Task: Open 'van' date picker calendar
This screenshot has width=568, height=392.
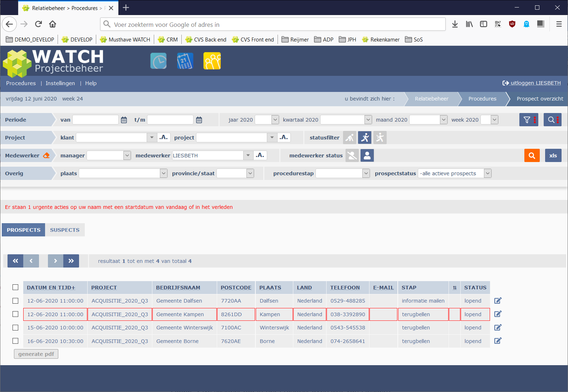Action: point(124,120)
